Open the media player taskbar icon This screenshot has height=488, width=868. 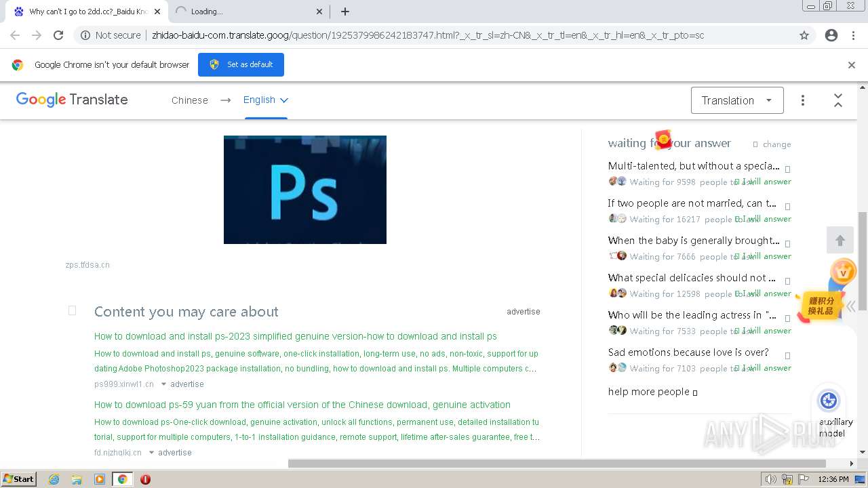(100, 479)
